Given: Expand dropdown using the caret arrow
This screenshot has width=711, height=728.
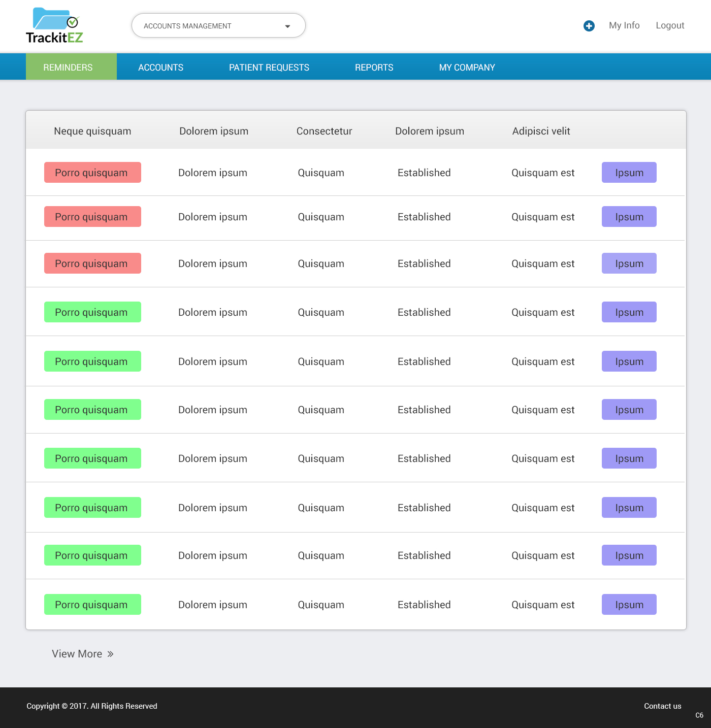Looking at the screenshot, I should tap(287, 26).
